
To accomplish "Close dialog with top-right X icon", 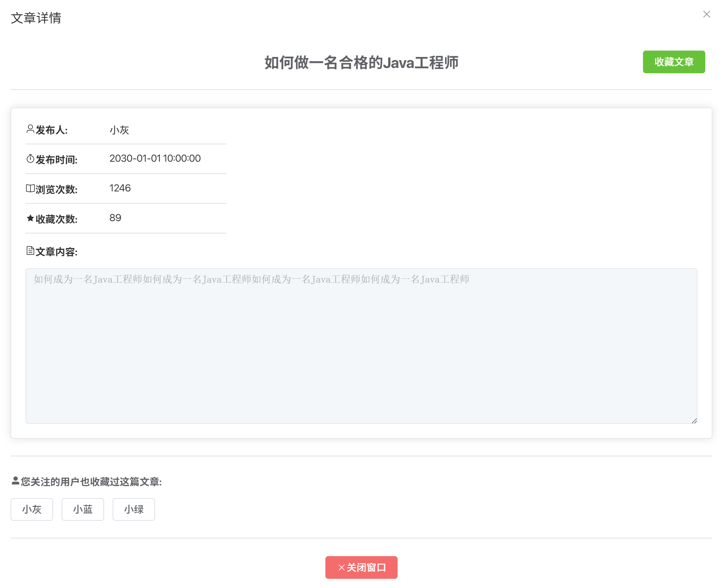I will click(x=706, y=14).
